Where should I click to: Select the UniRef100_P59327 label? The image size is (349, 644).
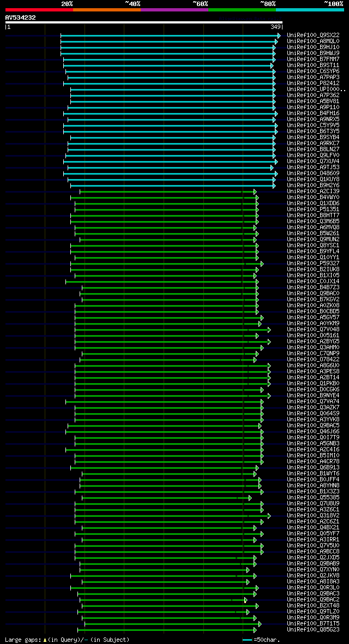point(313,263)
